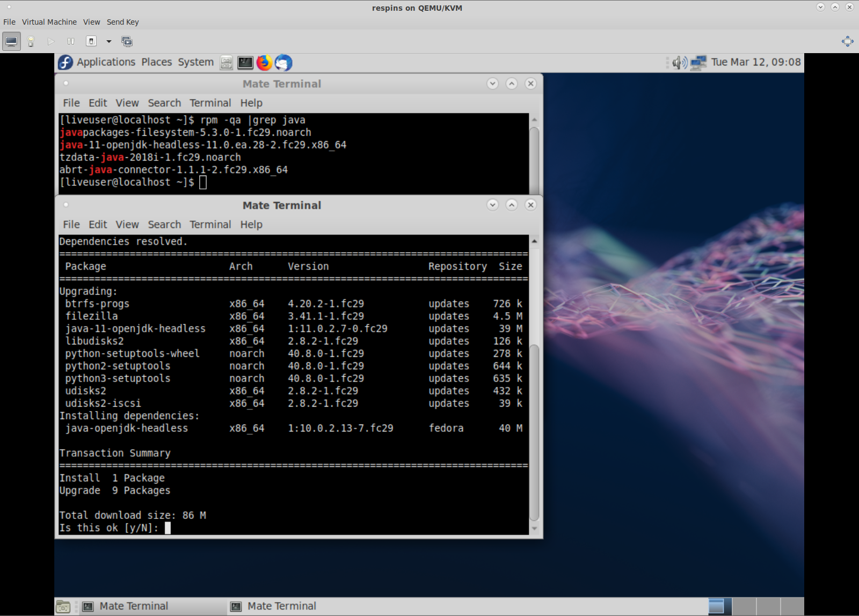Open View menu in upper terminal
The width and height of the screenshot is (859, 616).
pyautogui.click(x=127, y=103)
